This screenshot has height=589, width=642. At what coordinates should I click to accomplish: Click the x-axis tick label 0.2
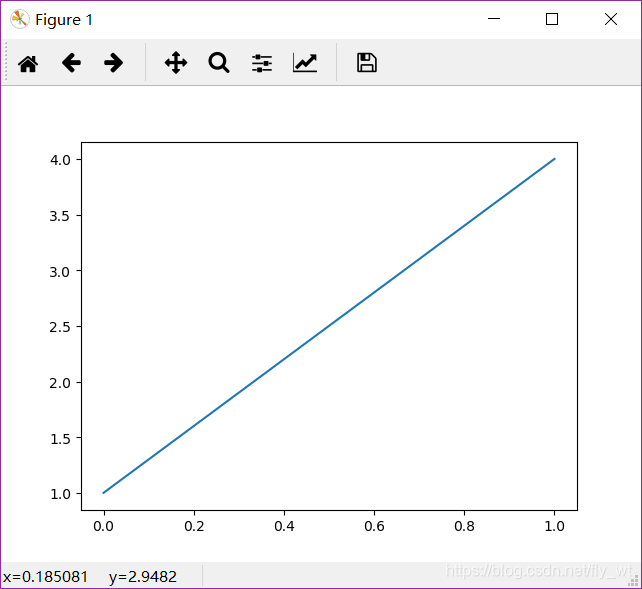[194, 526]
